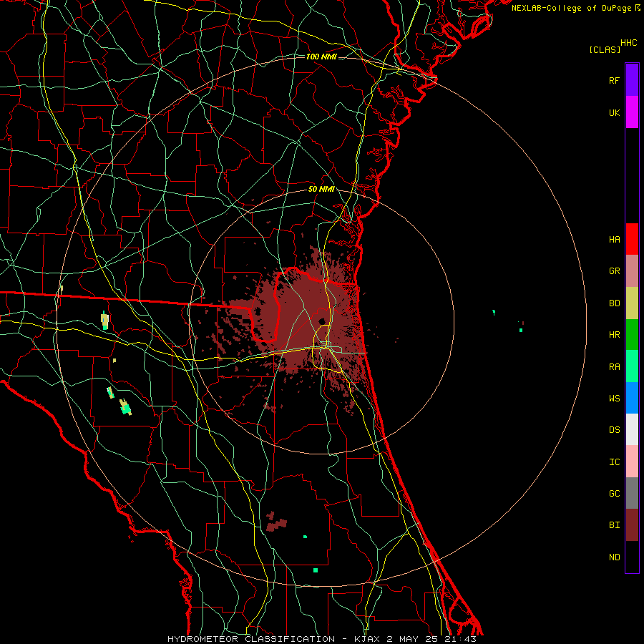Image resolution: width=644 pixels, height=644 pixels.
Task: Click the WS blue legend swatch
Action: pyautogui.click(x=632, y=398)
